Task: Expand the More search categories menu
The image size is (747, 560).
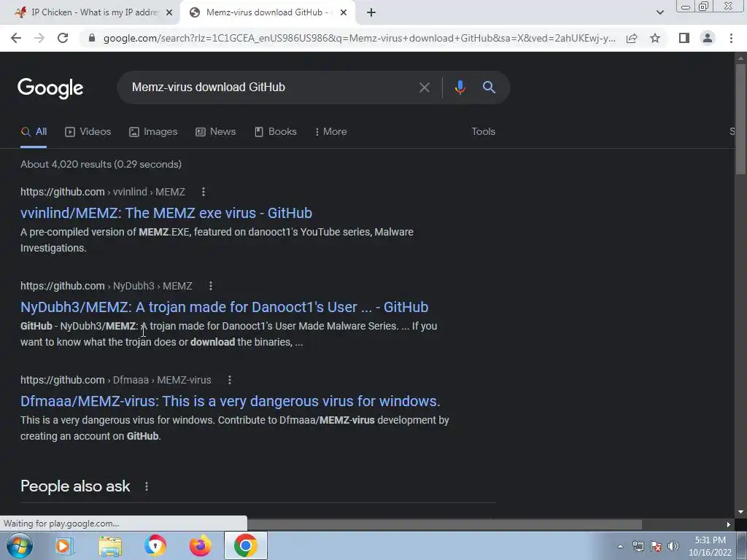Action: pos(330,131)
